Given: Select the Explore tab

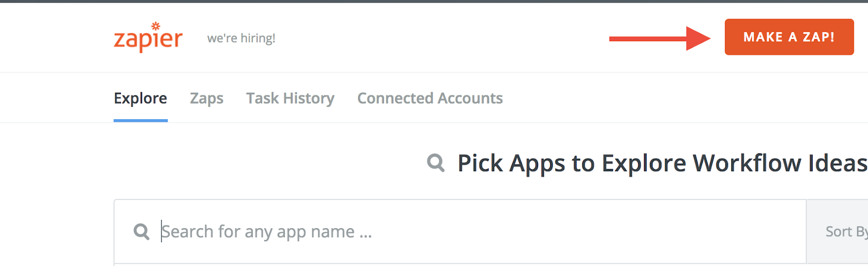Looking at the screenshot, I should pos(141,98).
